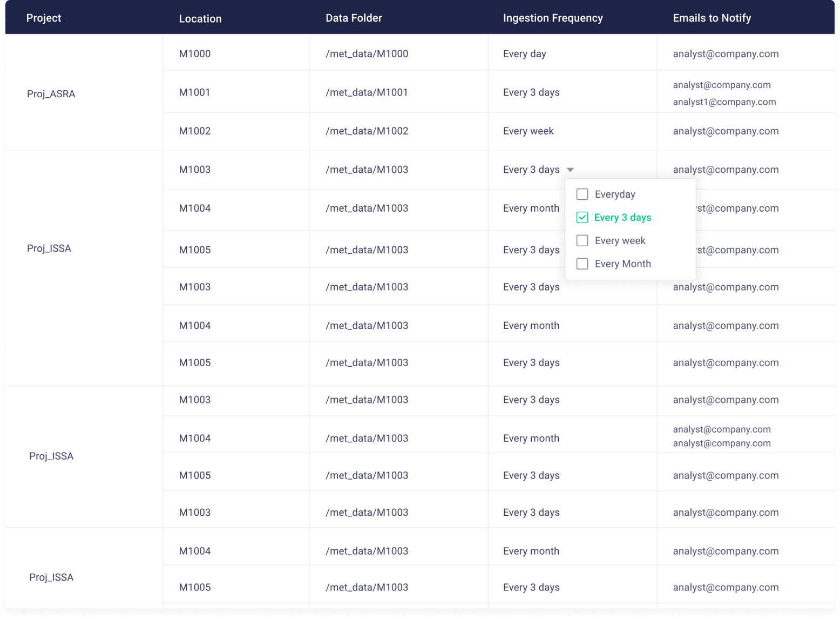The height and width of the screenshot is (619, 840).
Task: Open the /met_data/M1000 data folder path
Action: (367, 53)
